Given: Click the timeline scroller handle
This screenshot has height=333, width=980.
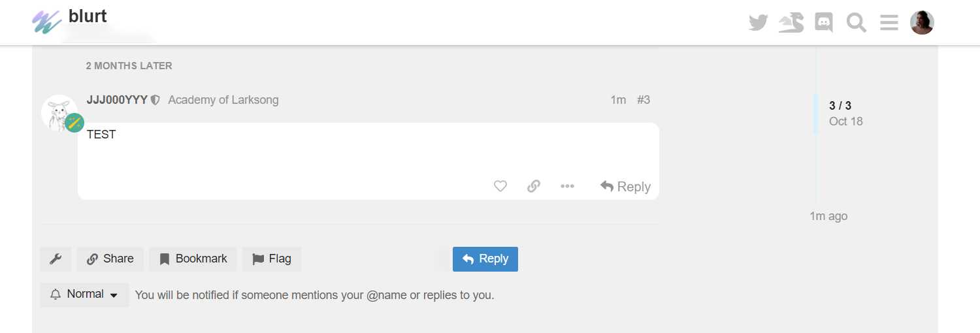Looking at the screenshot, I should 816,114.
